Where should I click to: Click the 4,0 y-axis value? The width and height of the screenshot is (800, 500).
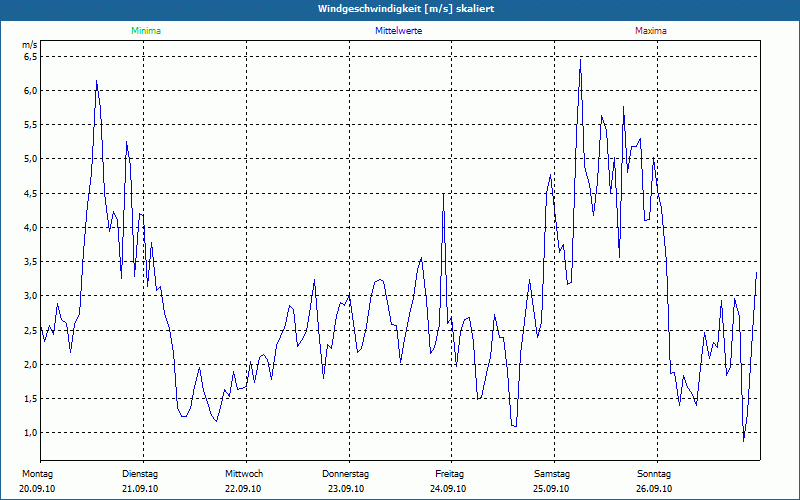click(x=31, y=228)
